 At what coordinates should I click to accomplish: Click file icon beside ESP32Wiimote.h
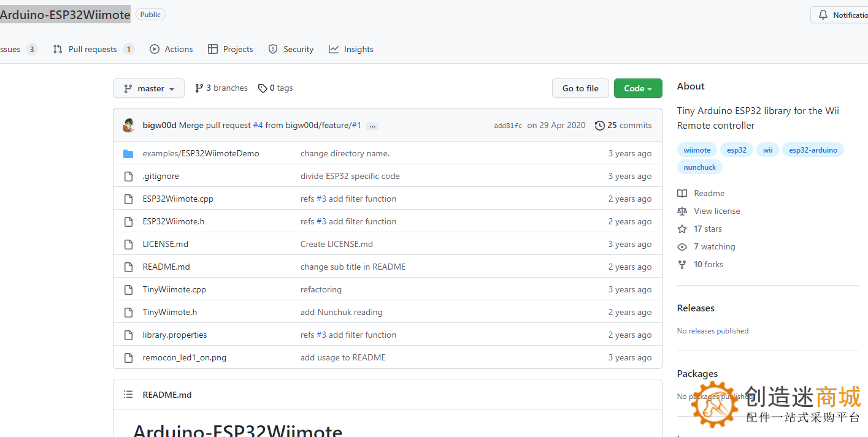128,221
